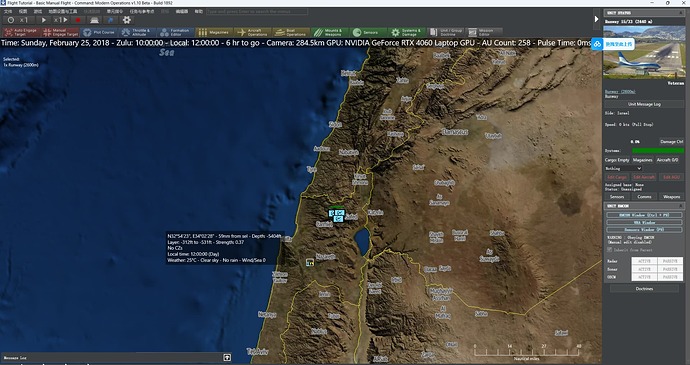Click the Edit Aircraft button
This screenshot has width=690, height=365.
coord(644,177)
